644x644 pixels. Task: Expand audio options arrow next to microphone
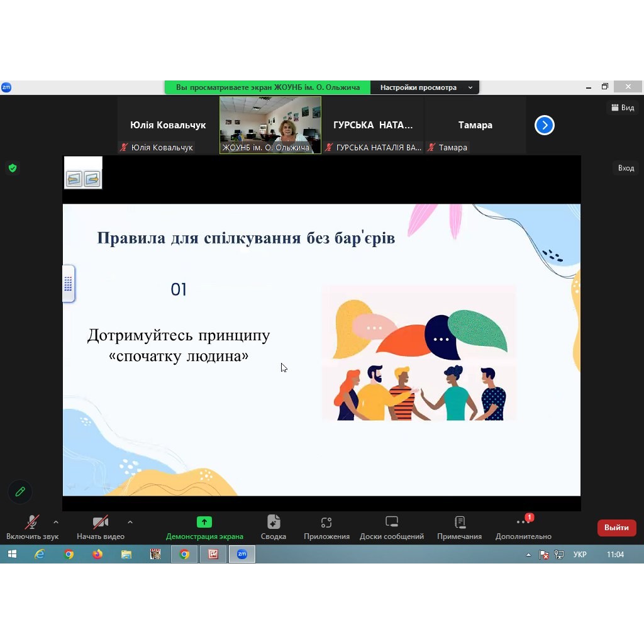pos(56,522)
